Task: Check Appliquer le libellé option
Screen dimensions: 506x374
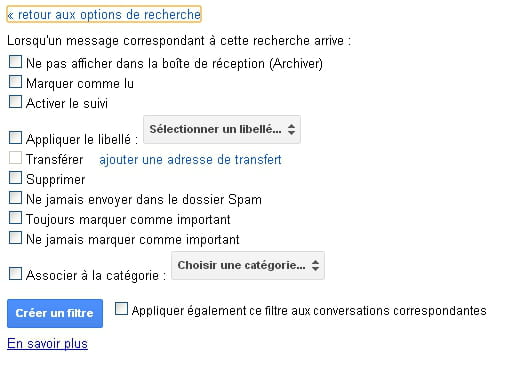Action: (15, 138)
